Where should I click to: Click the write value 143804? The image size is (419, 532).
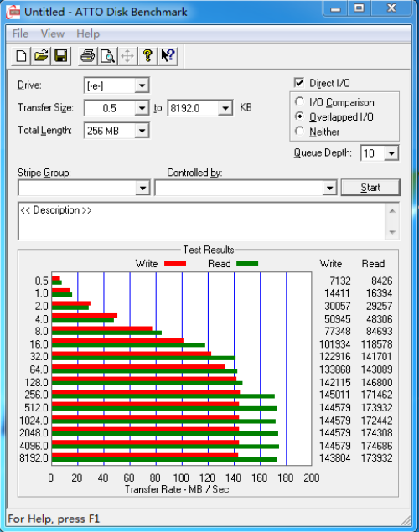[x=335, y=458]
